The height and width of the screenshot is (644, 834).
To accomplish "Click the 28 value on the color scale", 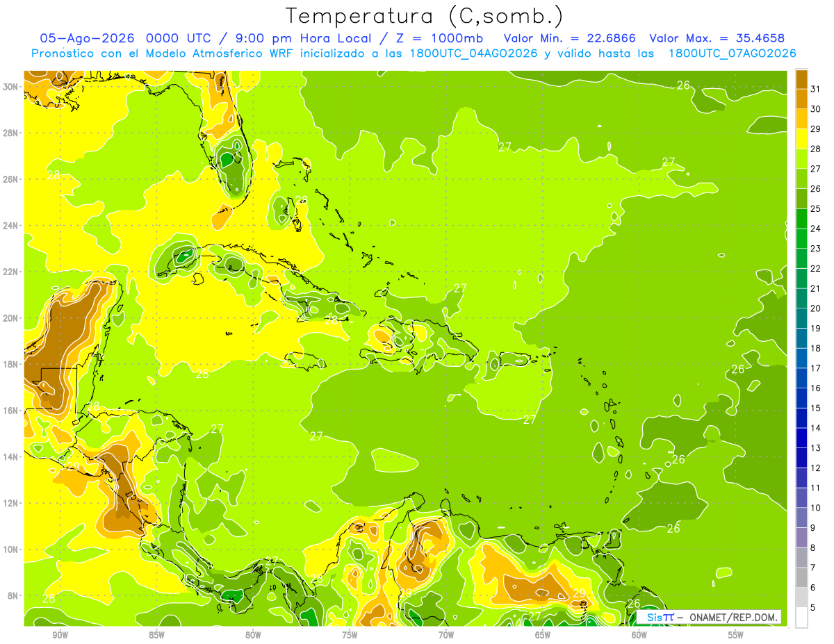I will (x=815, y=149).
